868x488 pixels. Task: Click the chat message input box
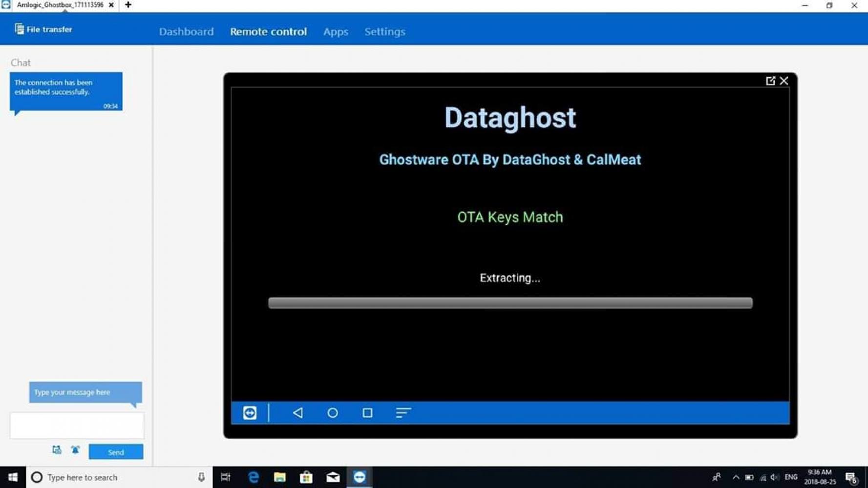(x=77, y=426)
